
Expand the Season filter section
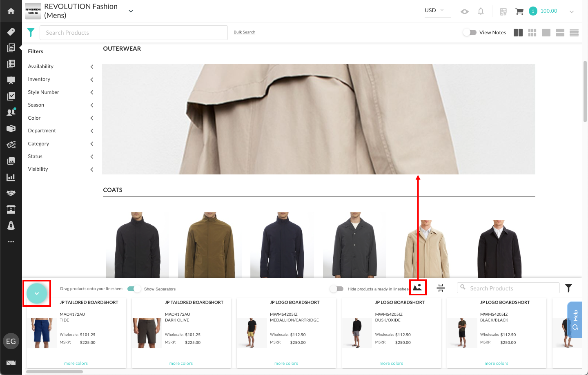pyautogui.click(x=60, y=105)
